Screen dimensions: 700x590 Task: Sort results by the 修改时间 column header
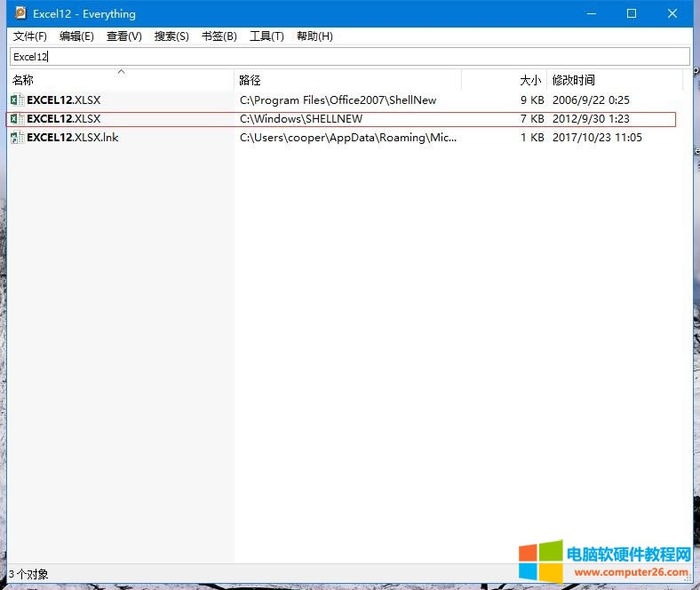pos(573,81)
